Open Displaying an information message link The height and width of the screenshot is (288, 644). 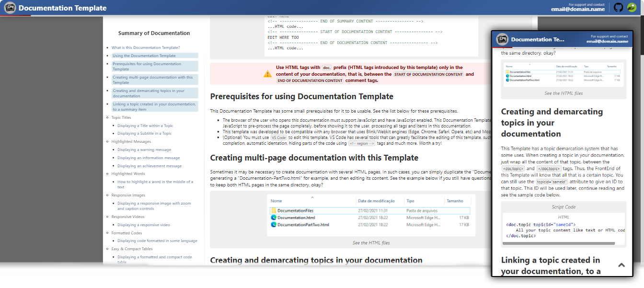(x=149, y=158)
